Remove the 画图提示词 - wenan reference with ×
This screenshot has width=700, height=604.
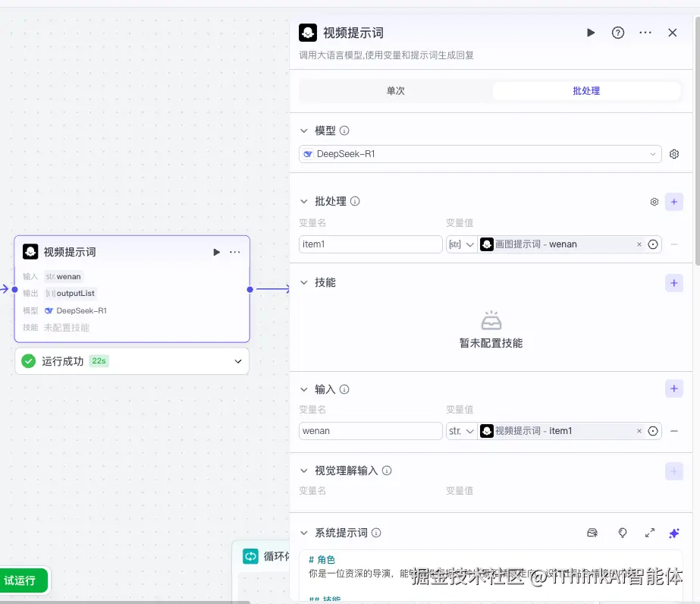pyautogui.click(x=639, y=244)
